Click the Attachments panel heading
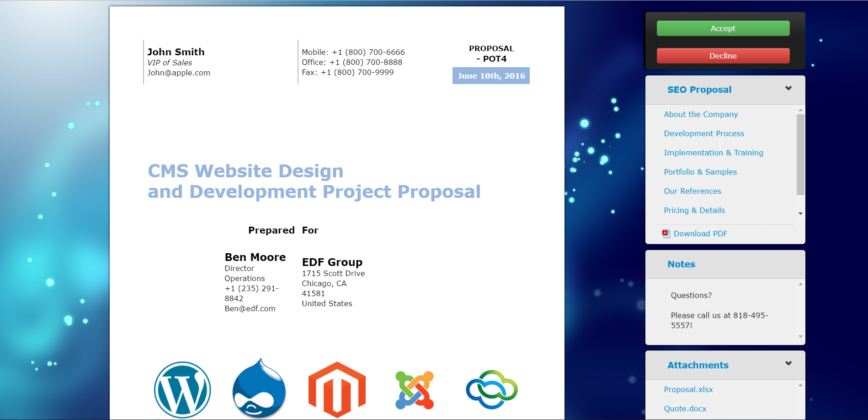 (x=698, y=365)
